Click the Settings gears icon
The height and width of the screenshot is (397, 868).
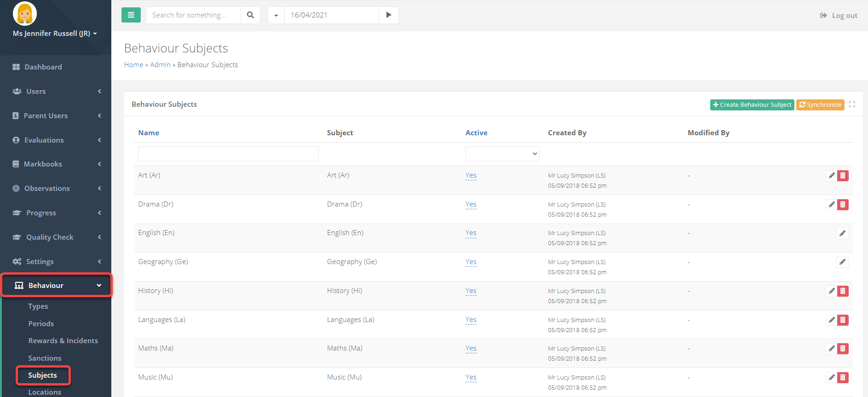[x=17, y=261]
